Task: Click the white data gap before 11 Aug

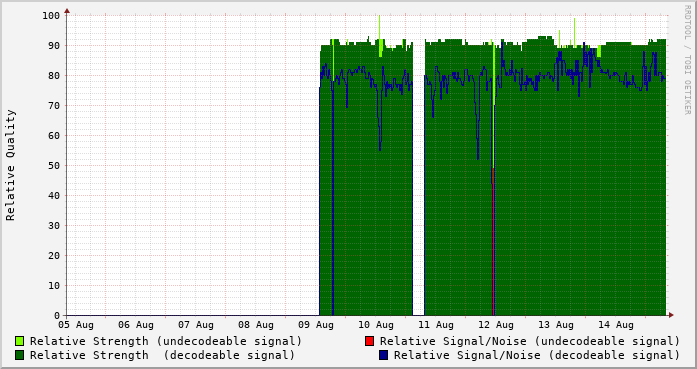Action: click(x=419, y=178)
